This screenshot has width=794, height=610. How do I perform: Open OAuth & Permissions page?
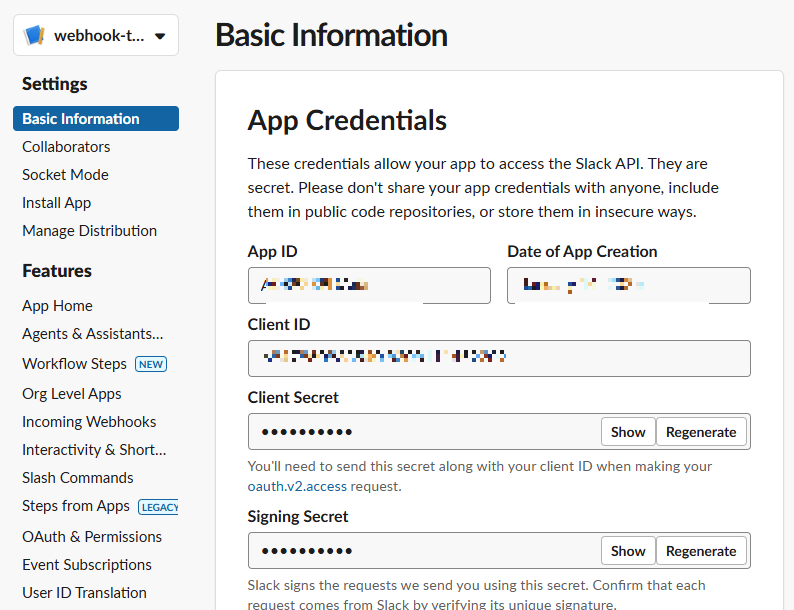pos(92,537)
